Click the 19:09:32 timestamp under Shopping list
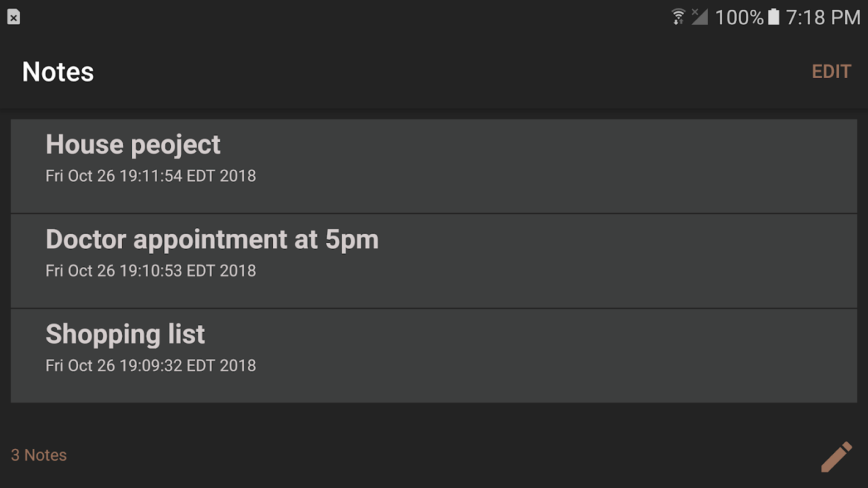 pyautogui.click(x=151, y=366)
